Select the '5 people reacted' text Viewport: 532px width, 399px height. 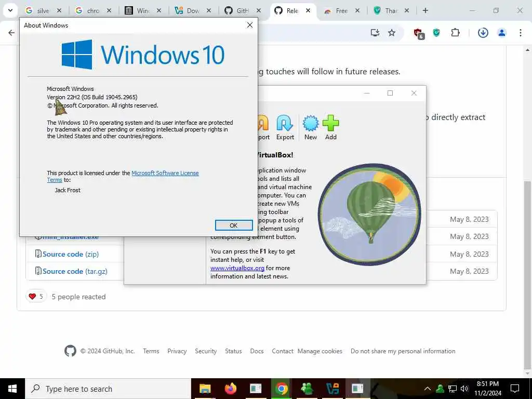(x=78, y=297)
